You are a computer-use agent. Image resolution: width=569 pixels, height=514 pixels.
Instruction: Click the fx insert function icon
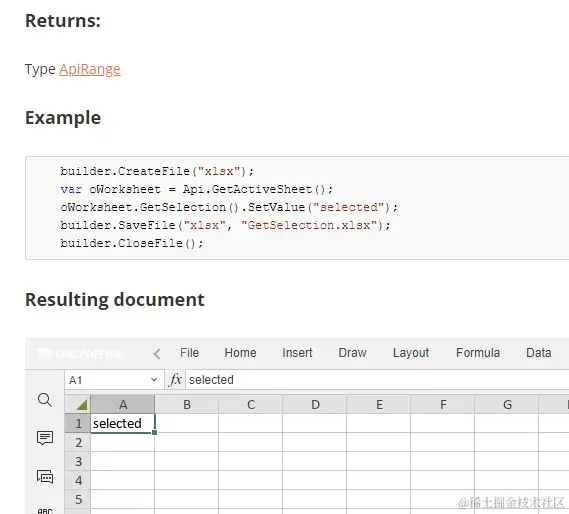coord(176,380)
